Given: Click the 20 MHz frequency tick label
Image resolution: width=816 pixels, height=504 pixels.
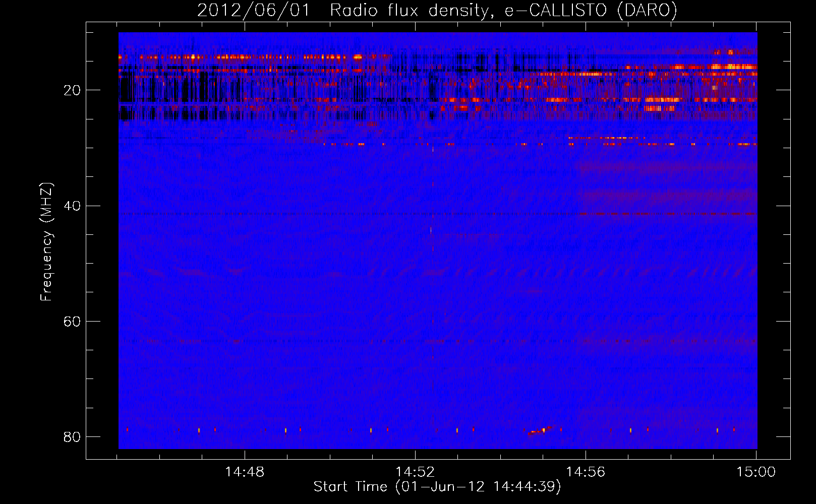Looking at the screenshot, I should (72, 91).
